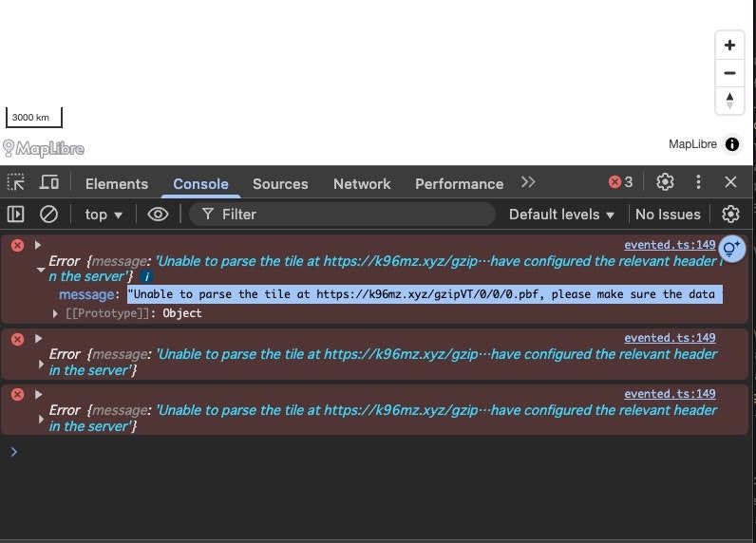Open the Default levels dropdown
Image resolution: width=756 pixels, height=543 pixels.
coord(561,215)
